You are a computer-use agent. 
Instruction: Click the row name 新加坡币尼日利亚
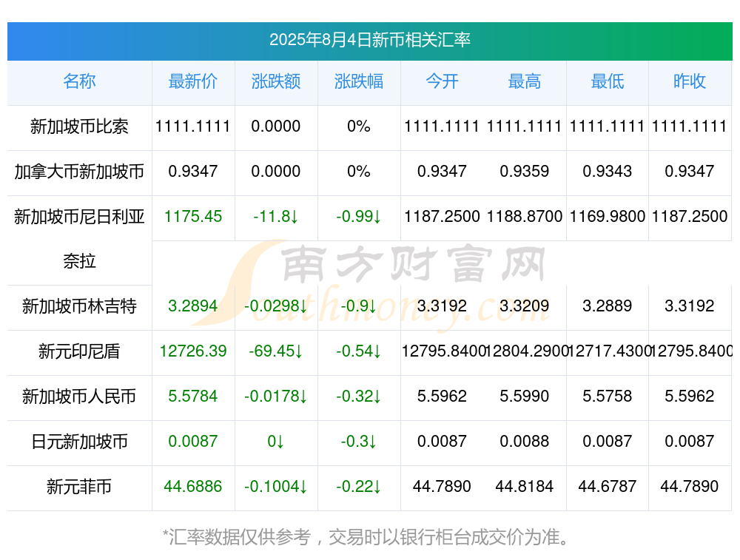(x=79, y=217)
